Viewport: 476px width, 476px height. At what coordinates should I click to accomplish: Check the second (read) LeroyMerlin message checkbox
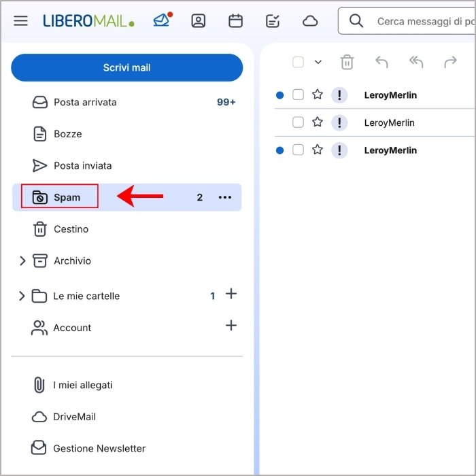[x=298, y=122]
